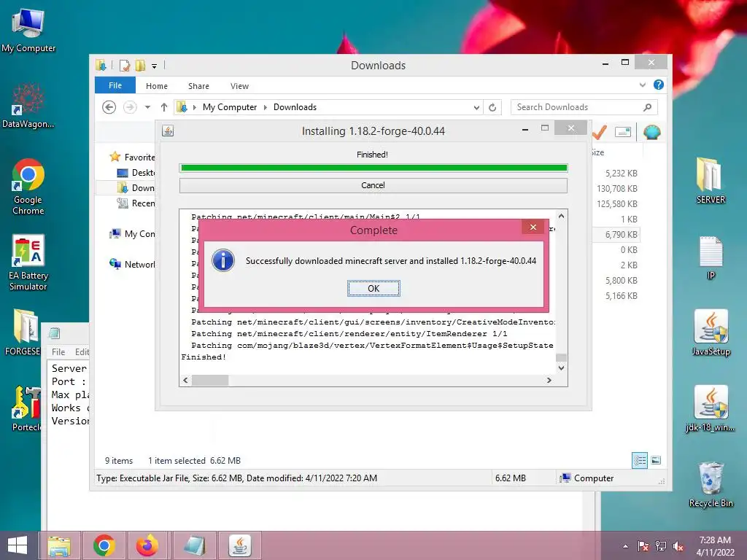The image size is (747, 560).
Task: Open Explorer help question icon
Action: tap(659, 85)
